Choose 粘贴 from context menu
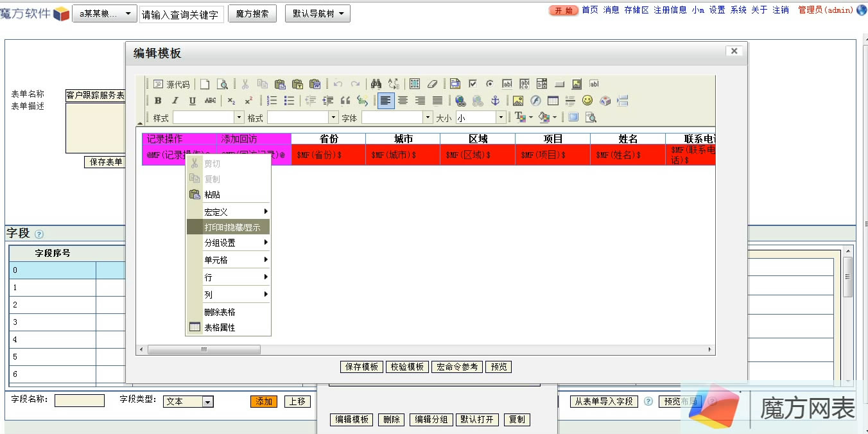The image size is (868, 434). (x=228, y=195)
